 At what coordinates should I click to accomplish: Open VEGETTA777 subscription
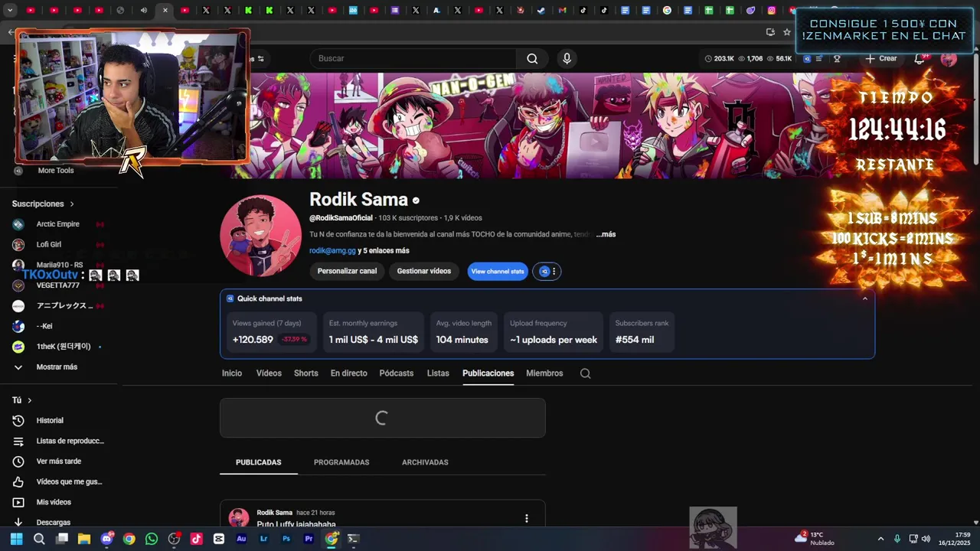coord(59,285)
